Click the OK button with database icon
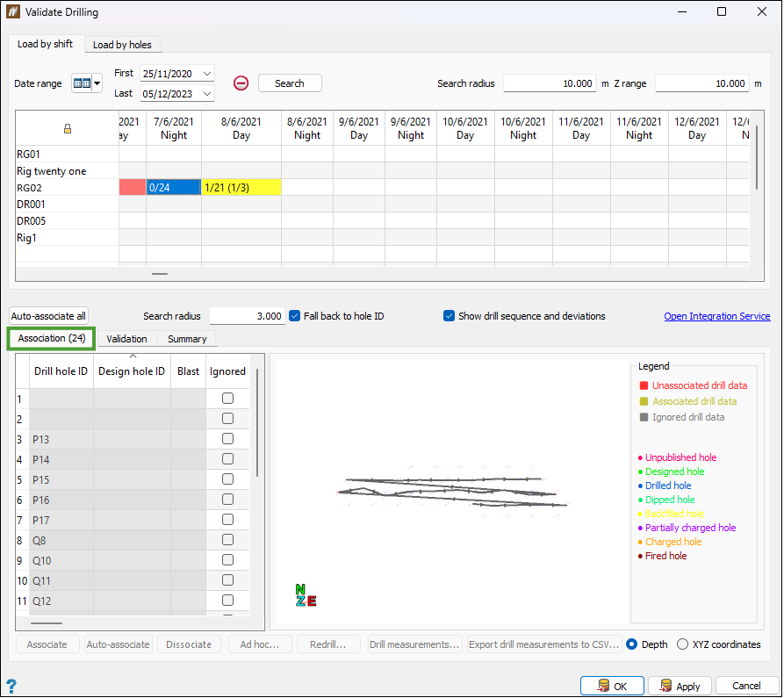Screen dimensions: 784x698 612,686
